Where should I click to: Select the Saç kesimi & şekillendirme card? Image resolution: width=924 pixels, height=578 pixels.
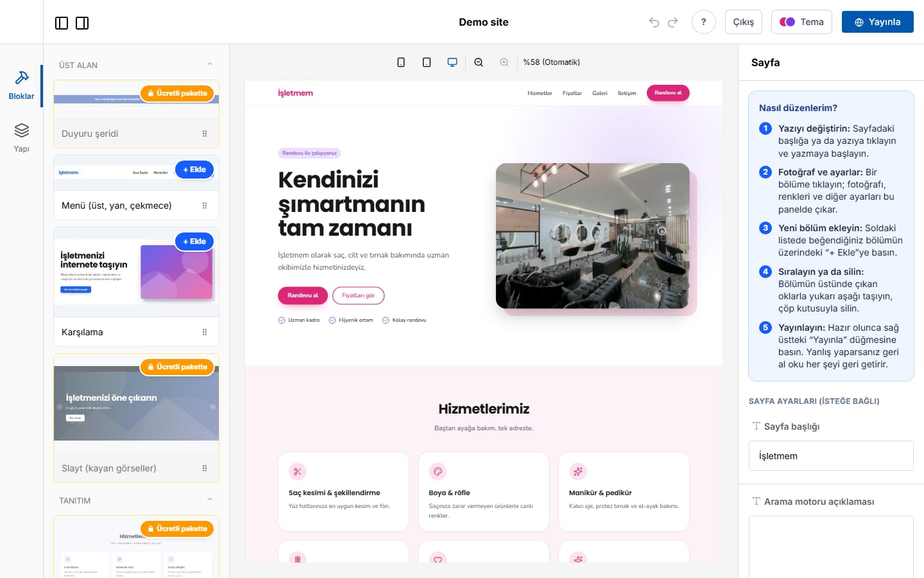point(343,492)
